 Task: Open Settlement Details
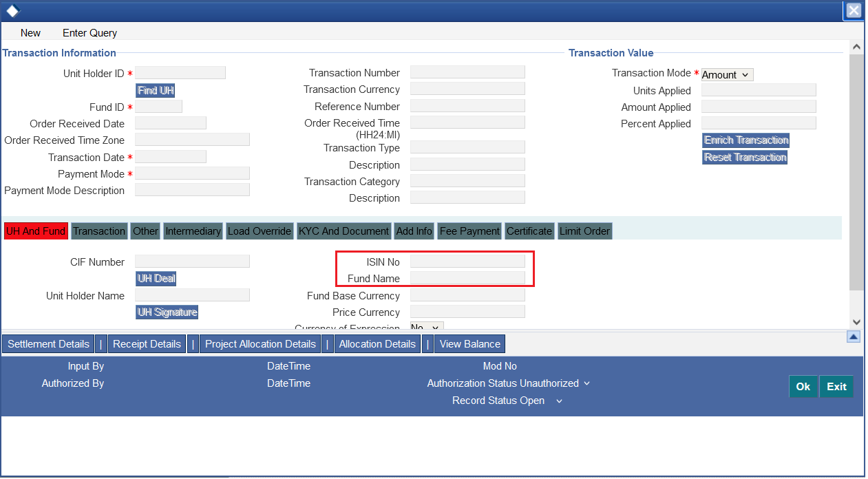[48, 344]
